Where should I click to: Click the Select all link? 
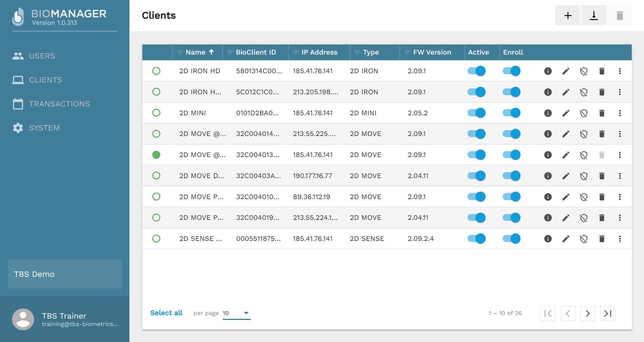(166, 313)
